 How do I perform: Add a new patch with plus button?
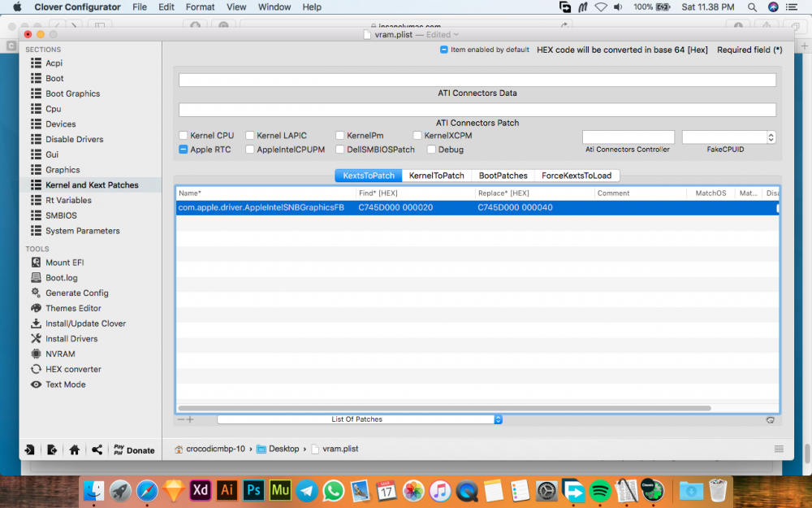point(190,419)
